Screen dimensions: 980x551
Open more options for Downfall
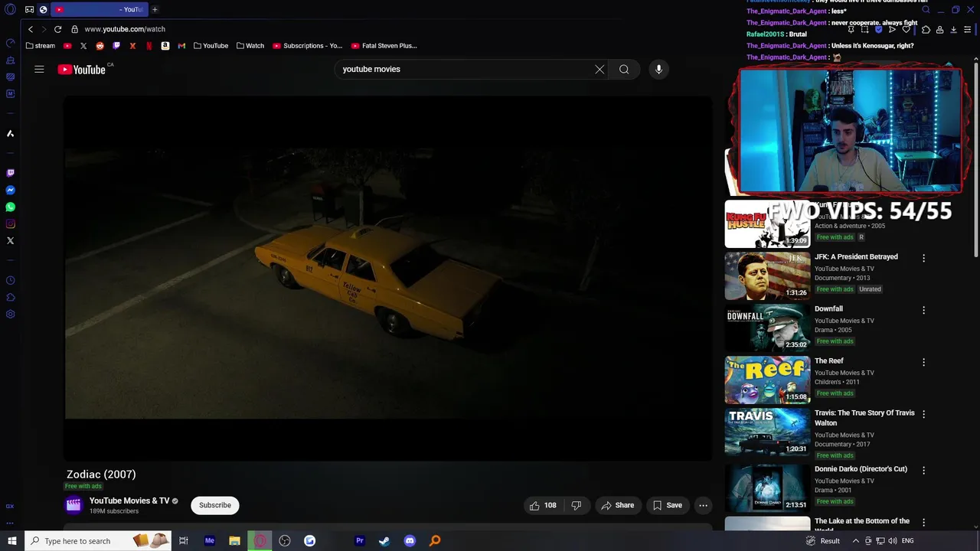(923, 310)
